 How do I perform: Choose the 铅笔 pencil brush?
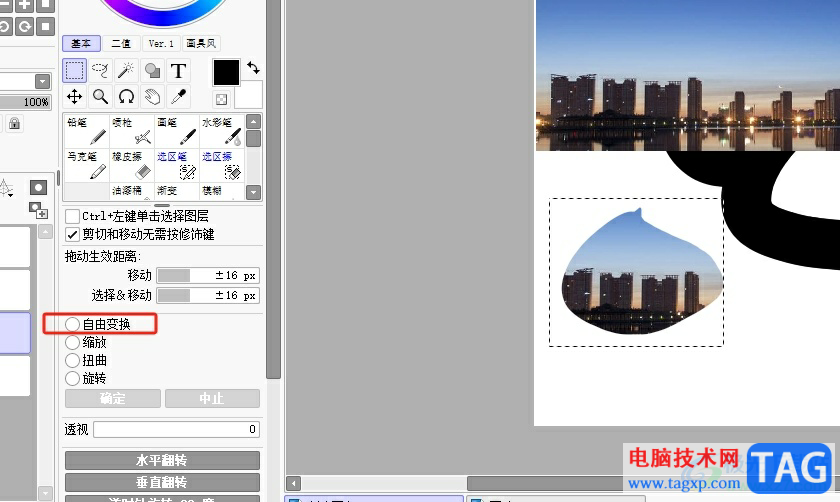click(x=86, y=131)
